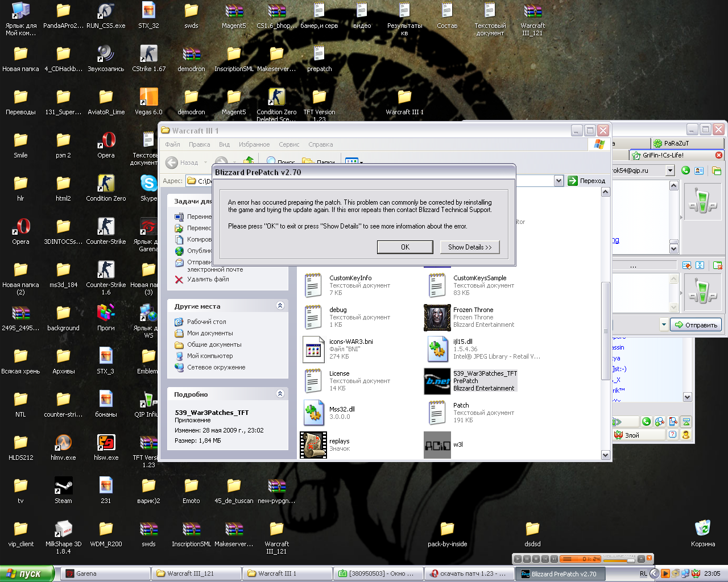The image size is (728, 582).
Task: Open contact info card icon in QIP chat
Action: click(x=699, y=171)
